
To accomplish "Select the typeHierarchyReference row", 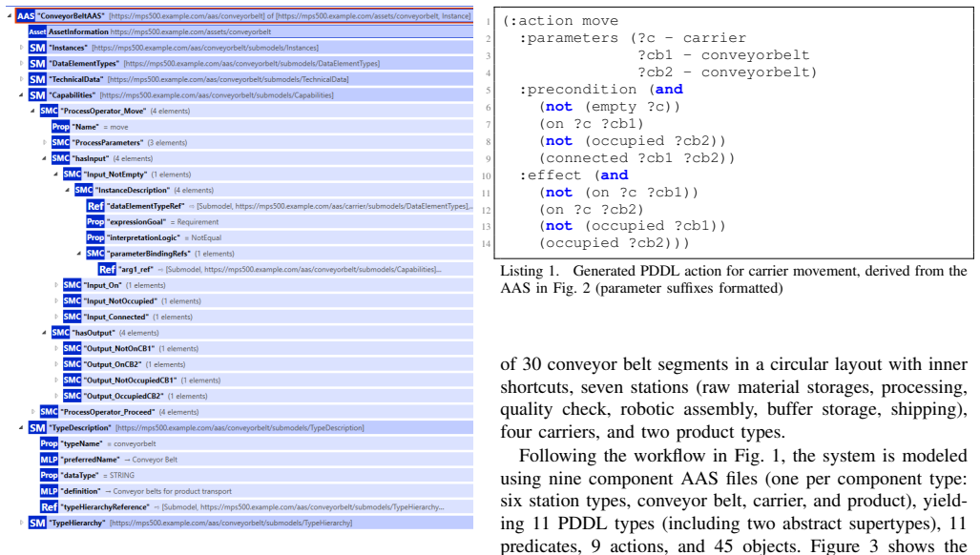I will coord(257,507).
